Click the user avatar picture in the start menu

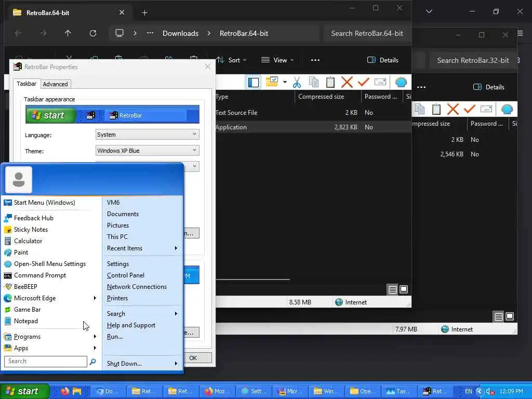19,180
